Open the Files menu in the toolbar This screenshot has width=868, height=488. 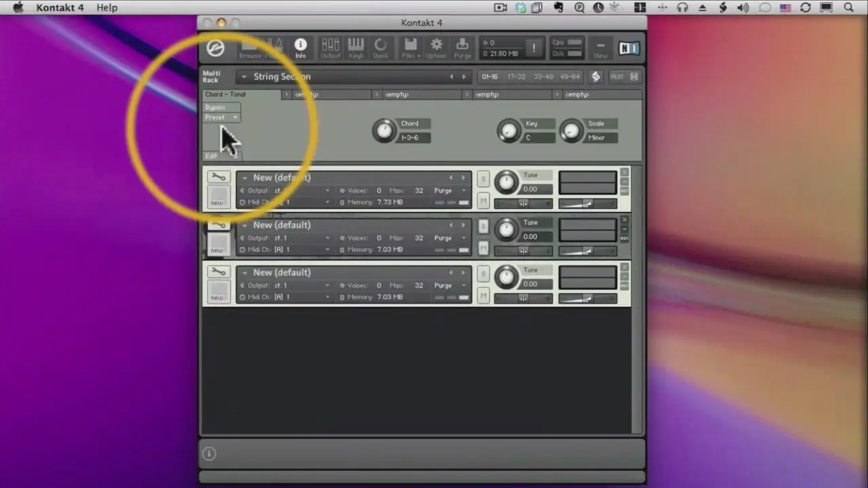[410, 48]
